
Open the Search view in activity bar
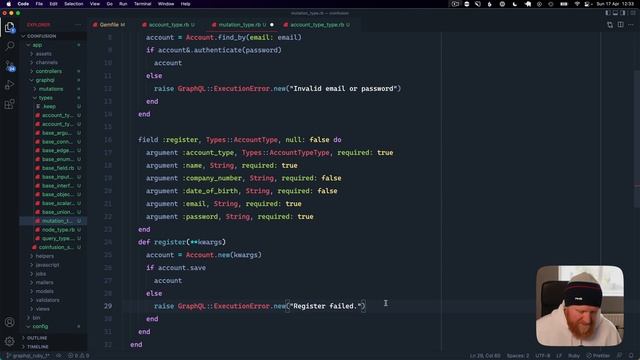10,46
